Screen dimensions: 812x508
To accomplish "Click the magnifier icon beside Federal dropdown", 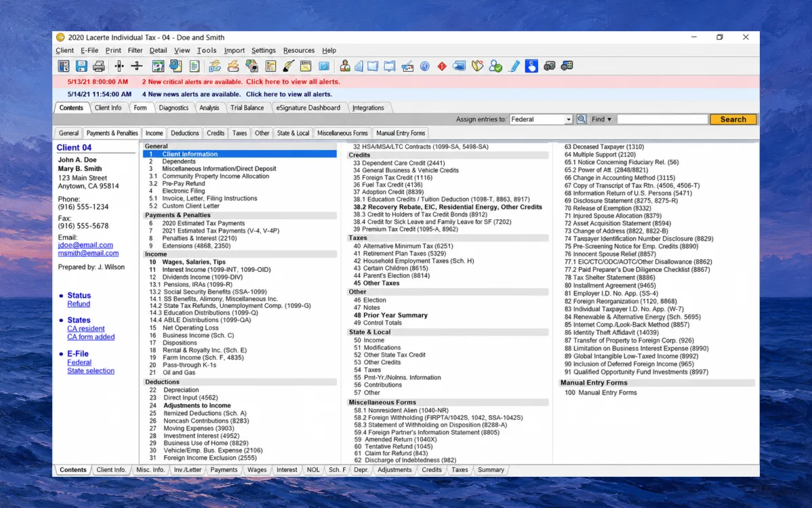I will pyautogui.click(x=581, y=119).
